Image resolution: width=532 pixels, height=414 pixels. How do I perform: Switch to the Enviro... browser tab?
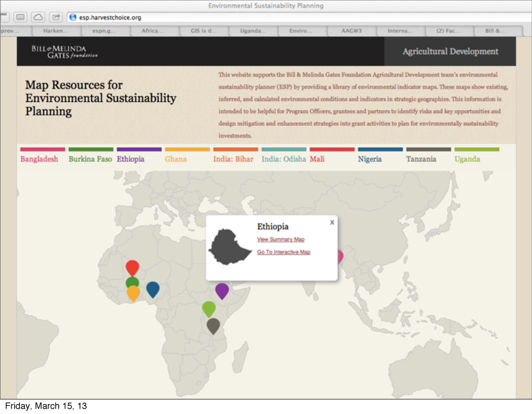302,31
